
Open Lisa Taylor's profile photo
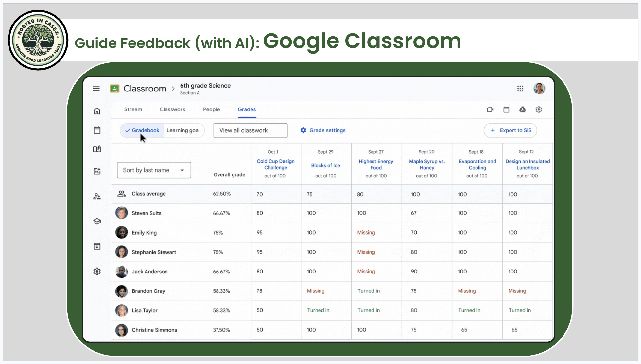(x=122, y=310)
